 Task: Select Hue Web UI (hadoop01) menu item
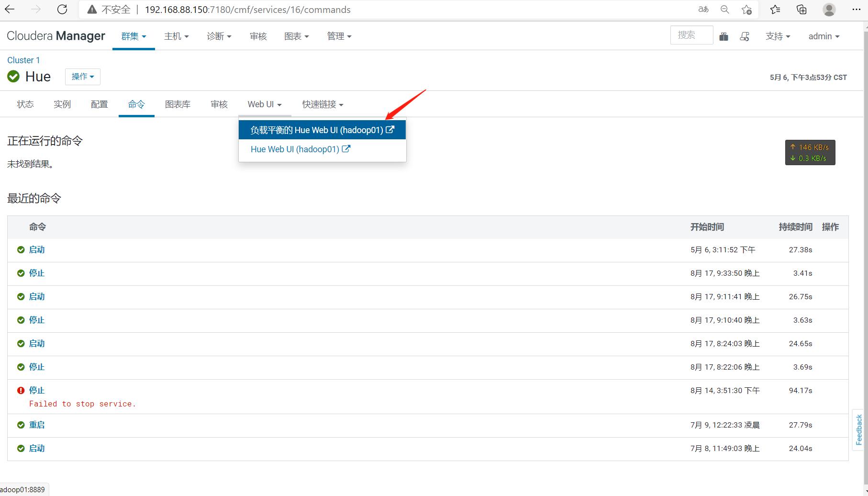(322, 149)
